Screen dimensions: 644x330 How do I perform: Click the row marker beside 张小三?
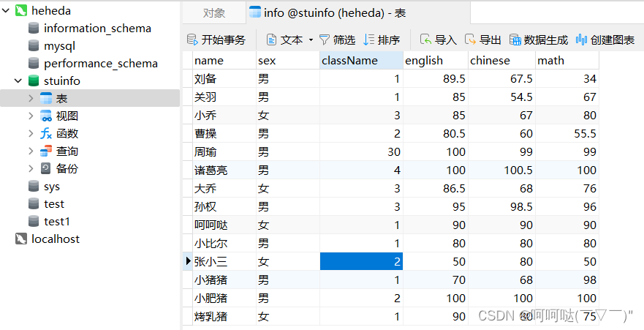click(188, 261)
